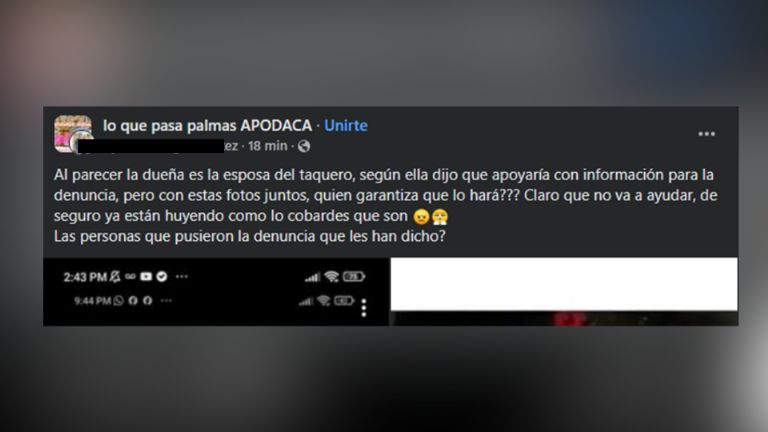Viewport: 768px width, 432px height.
Task: Click the WiFi icon in top status bar
Action: (x=332, y=277)
